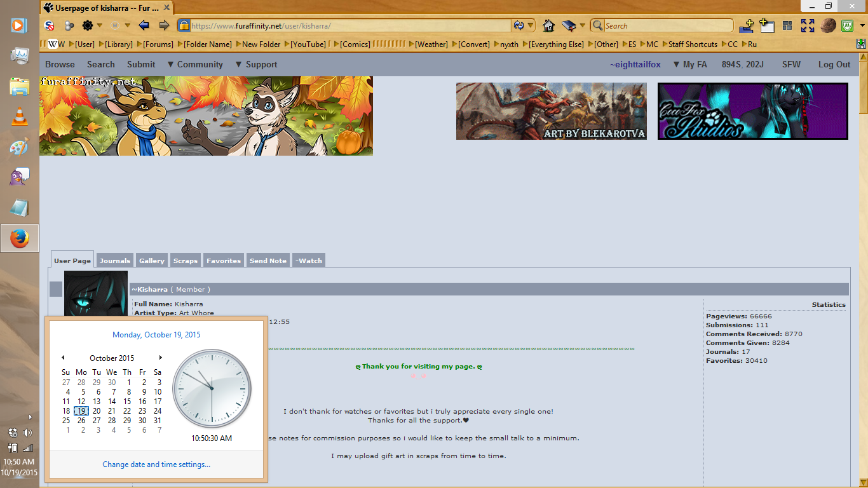Launch VLC media player from taskbar
The height and width of the screenshot is (488, 868).
pyautogui.click(x=19, y=116)
